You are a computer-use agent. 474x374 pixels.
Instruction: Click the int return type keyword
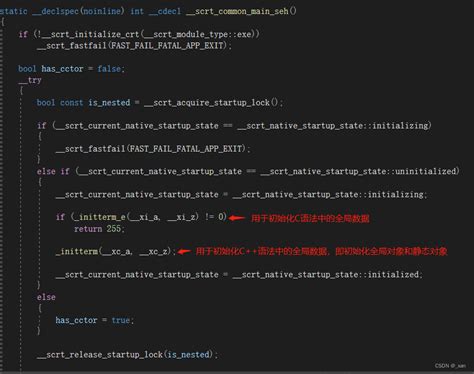click(137, 11)
